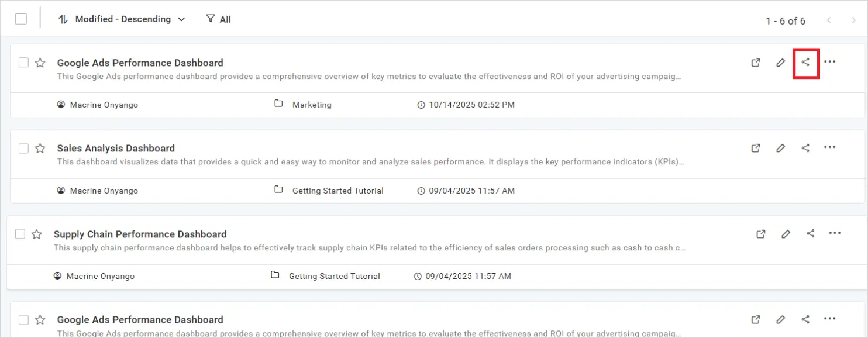Image resolution: width=868 pixels, height=338 pixels.
Task: Edit the last-listed Google Ads Performance Dashboard
Action: [780, 319]
